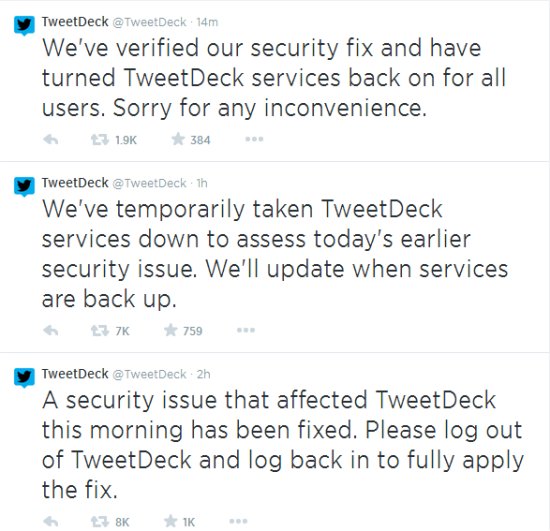Open more options on the 1h tweet
Viewport: 550px width, 531px height.
point(246,330)
